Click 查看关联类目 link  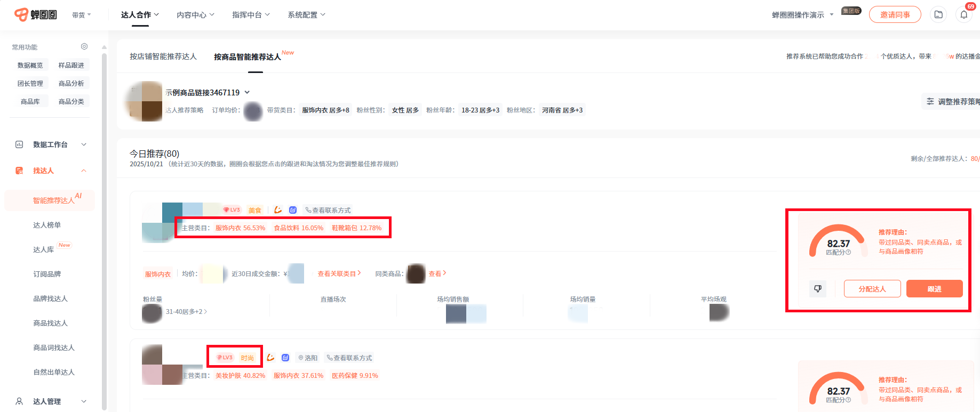(339, 273)
